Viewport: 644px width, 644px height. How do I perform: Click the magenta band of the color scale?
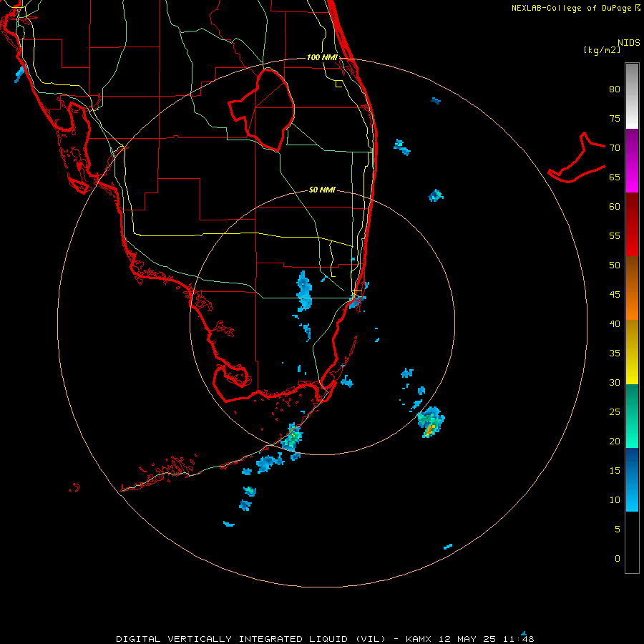pyautogui.click(x=632, y=160)
